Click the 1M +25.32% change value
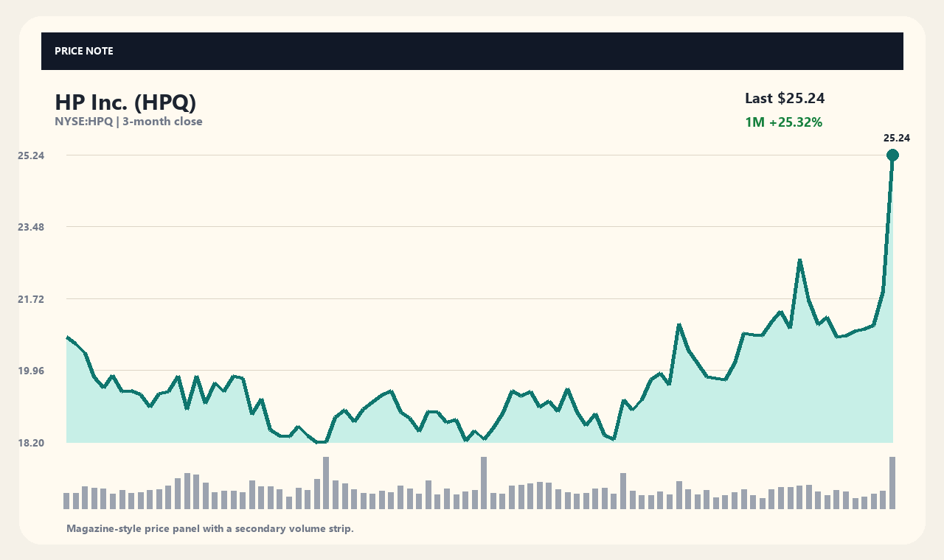 click(783, 122)
